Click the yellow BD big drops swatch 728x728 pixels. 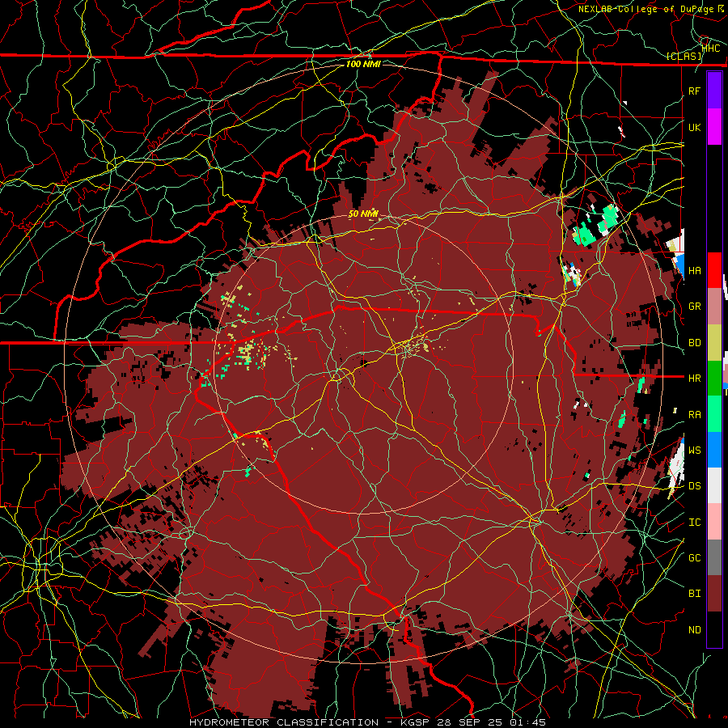714,342
